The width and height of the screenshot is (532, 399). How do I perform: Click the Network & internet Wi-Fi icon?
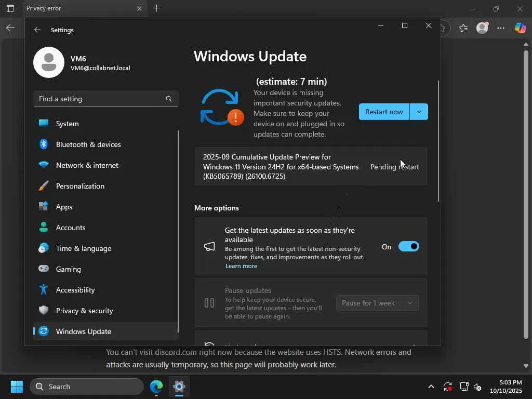coord(44,165)
